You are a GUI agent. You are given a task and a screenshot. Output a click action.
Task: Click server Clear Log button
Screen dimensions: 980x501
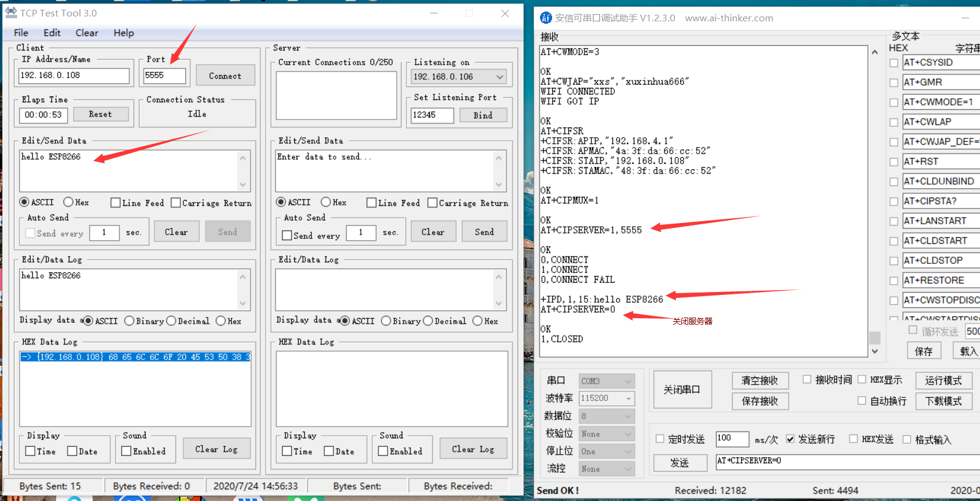(473, 449)
